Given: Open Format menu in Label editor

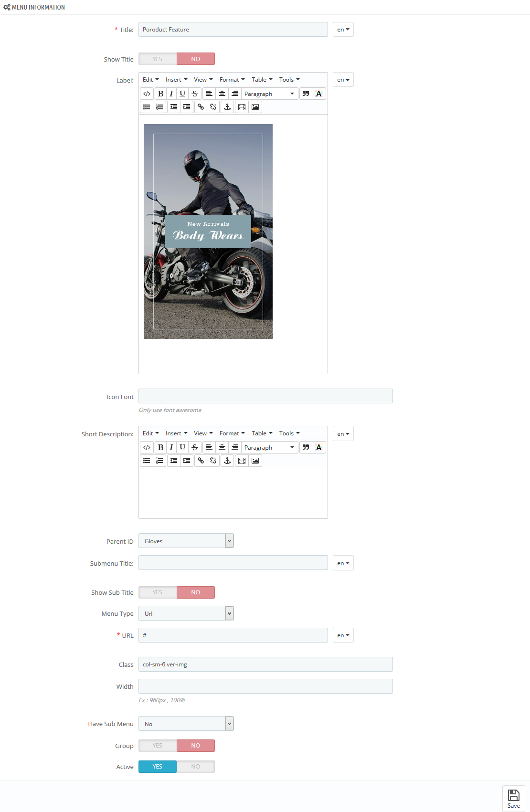Looking at the screenshot, I should click(x=232, y=80).
